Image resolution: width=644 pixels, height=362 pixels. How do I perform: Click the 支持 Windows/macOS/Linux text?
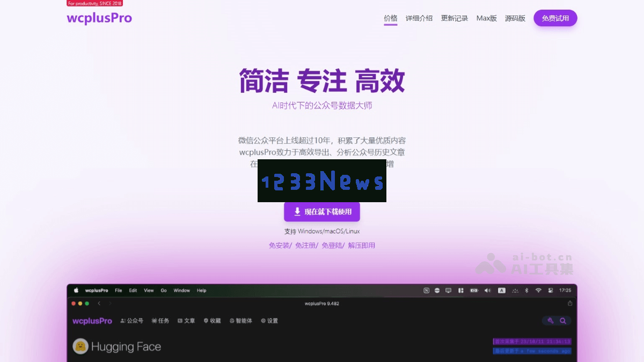(x=322, y=232)
